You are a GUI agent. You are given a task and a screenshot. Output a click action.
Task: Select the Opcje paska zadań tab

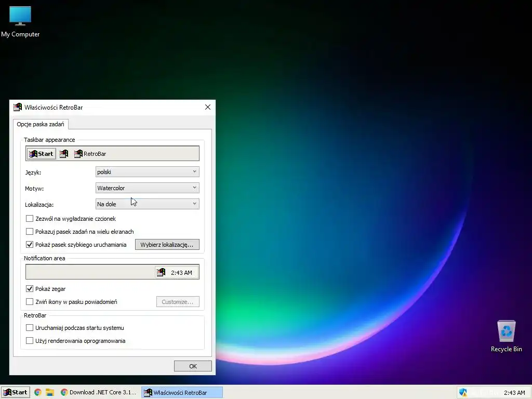click(x=41, y=124)
